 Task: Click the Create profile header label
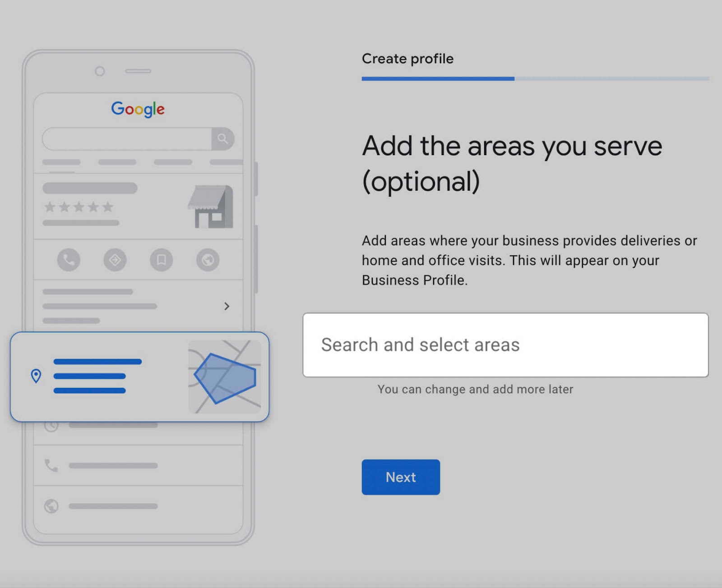(407, 59)
